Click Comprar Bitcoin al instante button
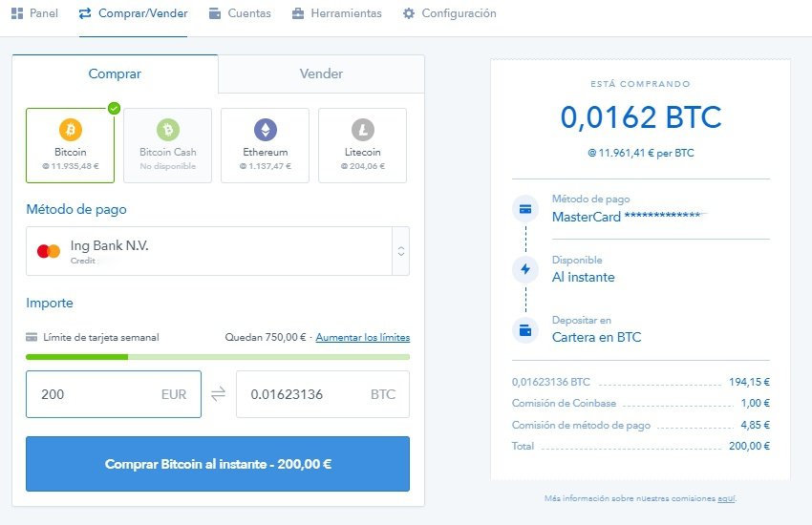Viewport: 812px width, 525px height. (218, 464)
